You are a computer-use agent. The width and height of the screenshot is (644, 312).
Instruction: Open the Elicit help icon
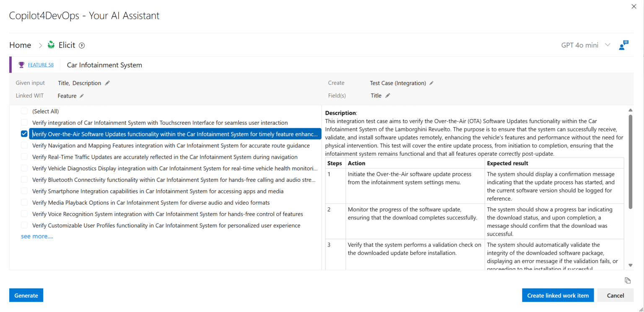pos(81,45)
